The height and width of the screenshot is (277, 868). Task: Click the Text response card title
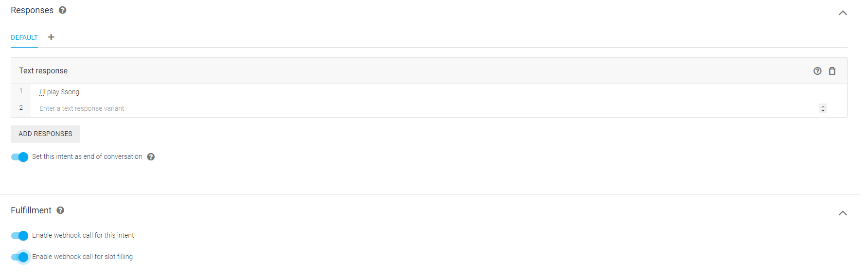point(43,71)
